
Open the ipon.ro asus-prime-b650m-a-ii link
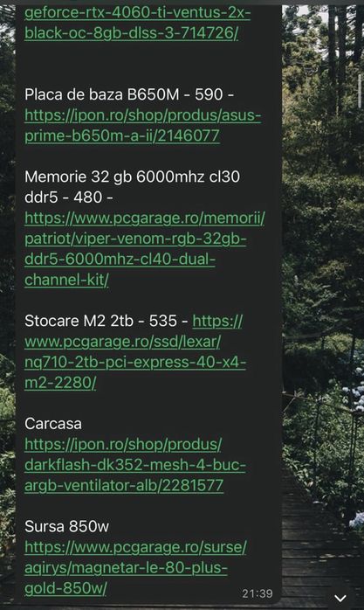point(142,126)
